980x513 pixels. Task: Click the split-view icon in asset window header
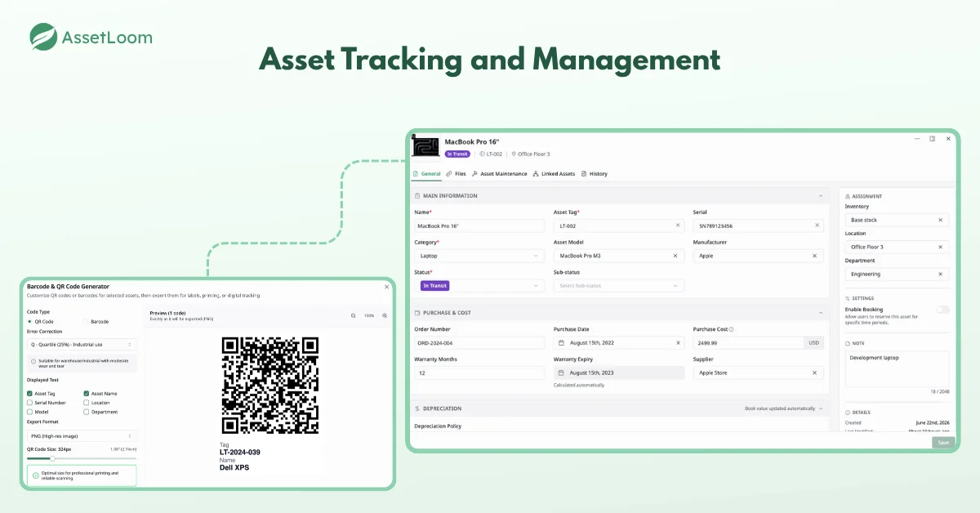click(x=932, y=139)
